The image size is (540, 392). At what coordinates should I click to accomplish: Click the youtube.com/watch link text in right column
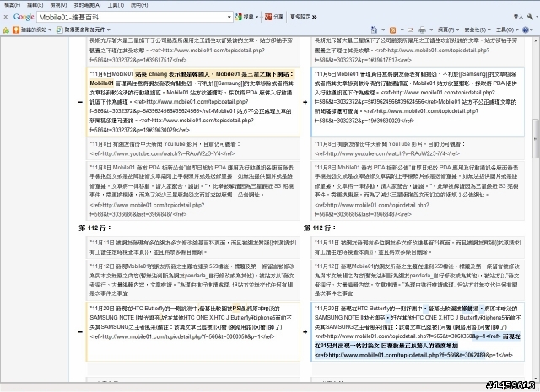click(387, 153)
